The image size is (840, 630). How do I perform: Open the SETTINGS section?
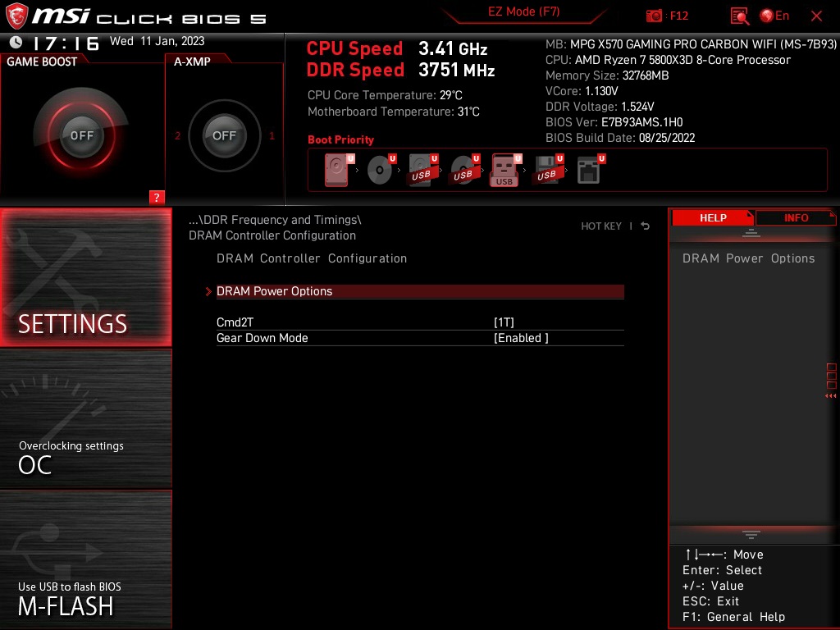85,277
